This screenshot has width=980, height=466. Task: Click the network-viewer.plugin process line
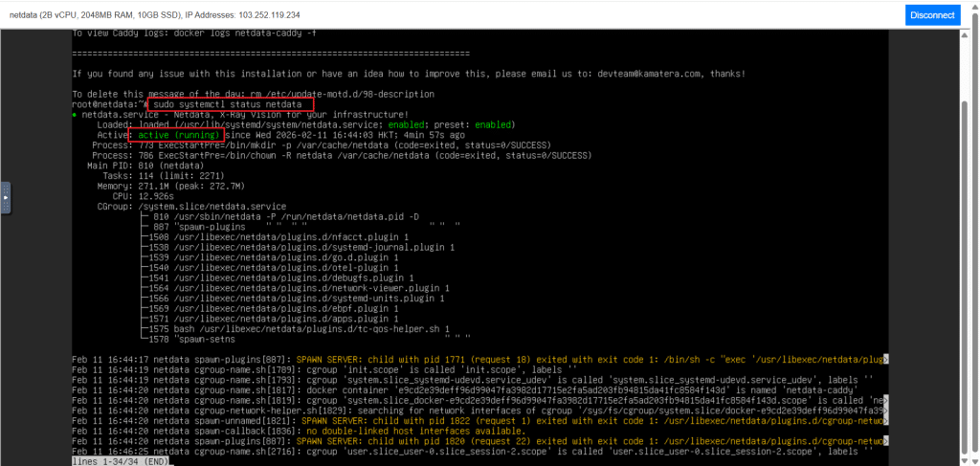(x=295, y=289)
